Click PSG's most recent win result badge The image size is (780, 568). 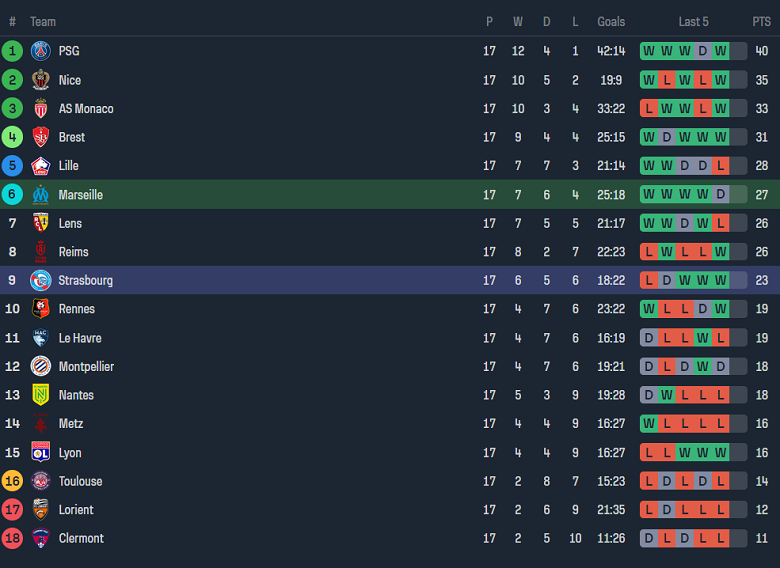point(721,51)
